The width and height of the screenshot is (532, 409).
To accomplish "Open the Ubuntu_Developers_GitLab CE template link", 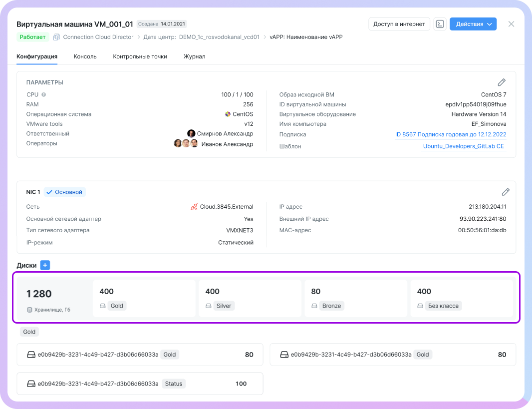I will (x=463, y=146).
